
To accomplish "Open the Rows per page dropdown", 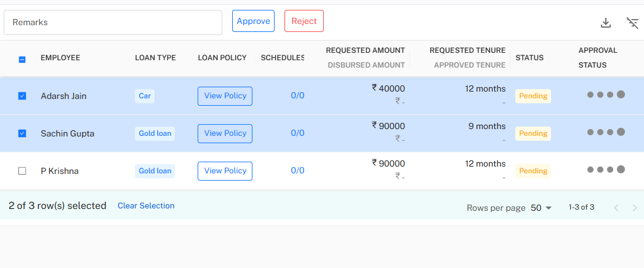I will 541,208.
